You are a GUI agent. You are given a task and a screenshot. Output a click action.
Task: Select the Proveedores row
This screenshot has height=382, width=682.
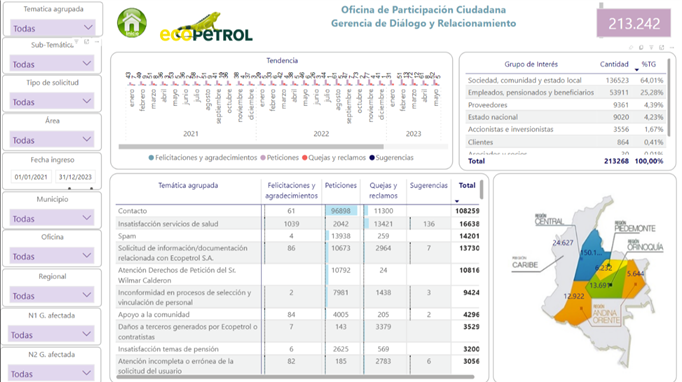(x=565, y=105)
